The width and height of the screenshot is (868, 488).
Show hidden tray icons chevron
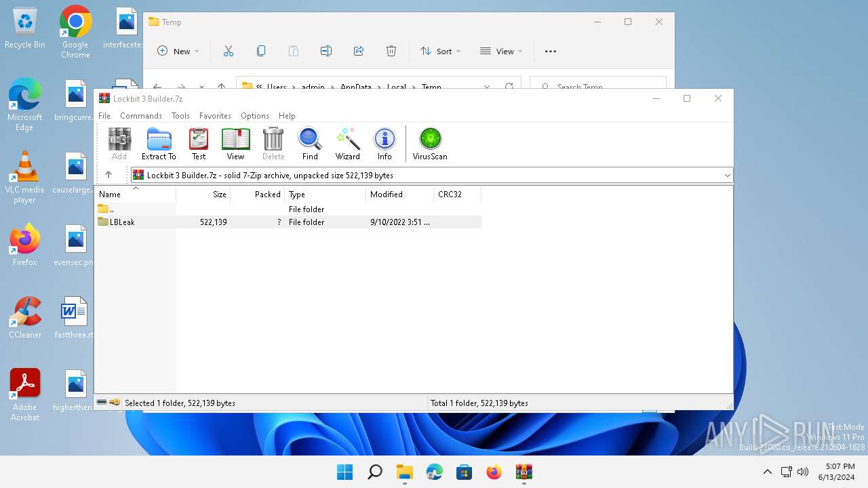[768, 472]
